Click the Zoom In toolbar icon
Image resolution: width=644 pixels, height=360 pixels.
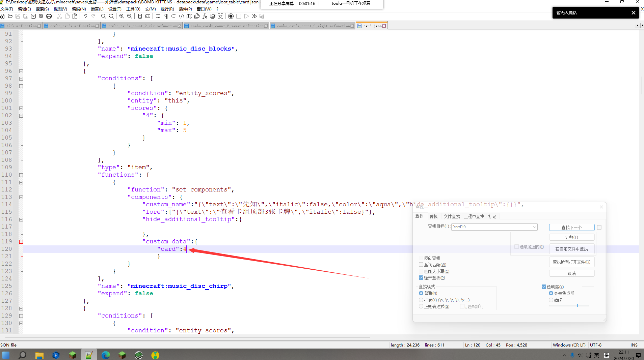122,16
